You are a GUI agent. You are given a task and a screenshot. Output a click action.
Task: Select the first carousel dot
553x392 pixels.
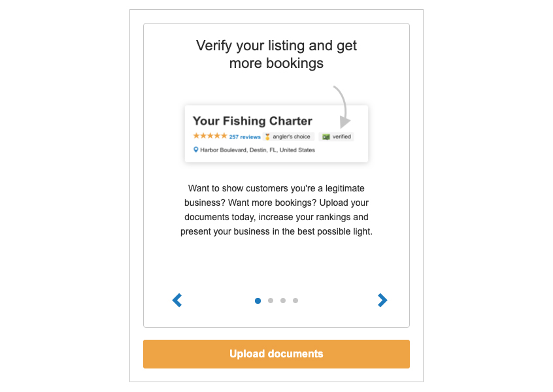click(258, 301)
